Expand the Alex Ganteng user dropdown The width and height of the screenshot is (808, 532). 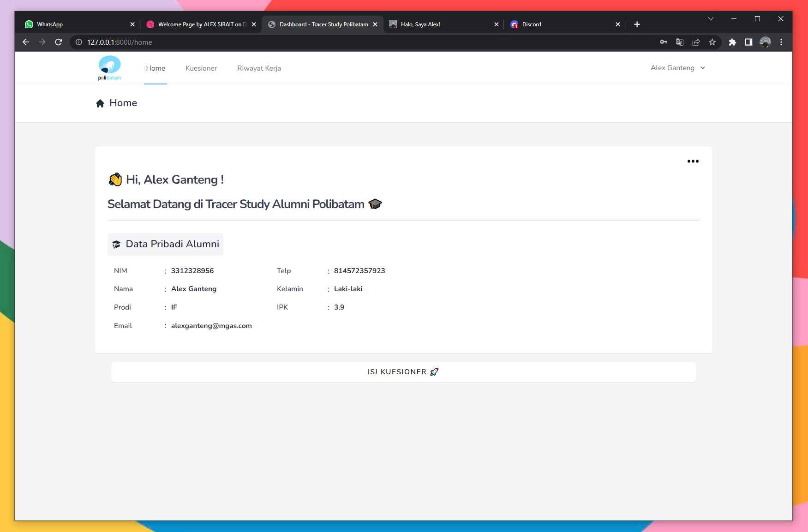(x=678, y=68)
